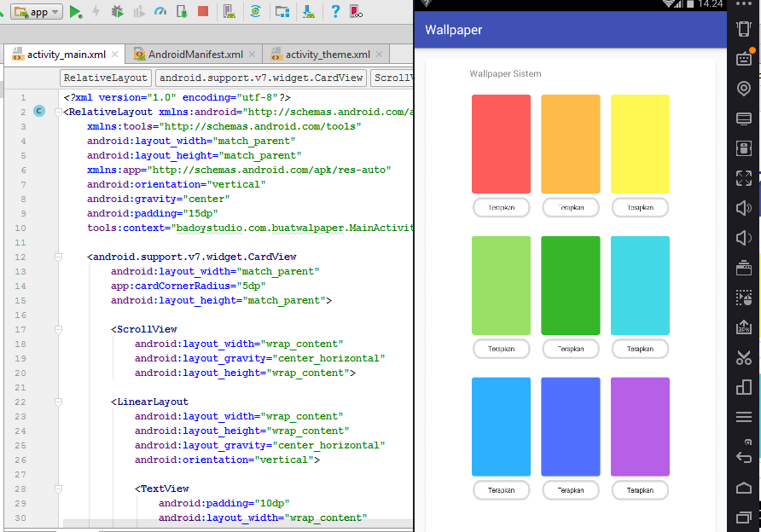Click the Debug app bug icon
The image size is (761, 532).
click(118, 12)
